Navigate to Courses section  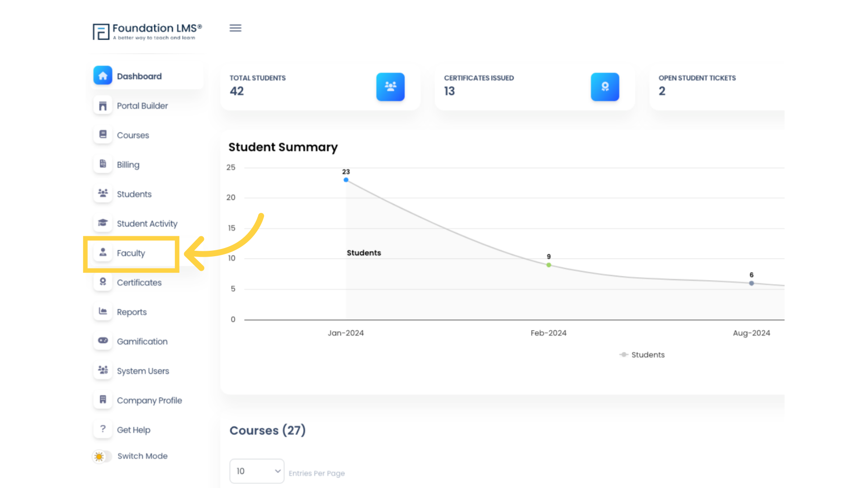tap(133, 135)
